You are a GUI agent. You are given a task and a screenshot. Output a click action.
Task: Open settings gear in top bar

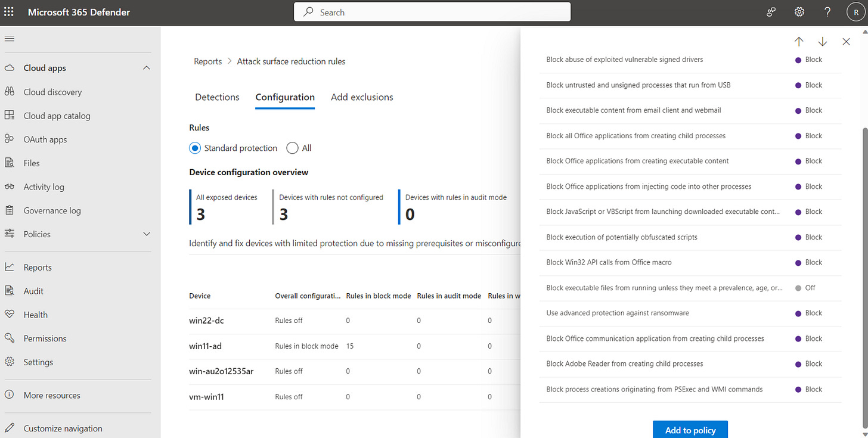tap(799, 12)
